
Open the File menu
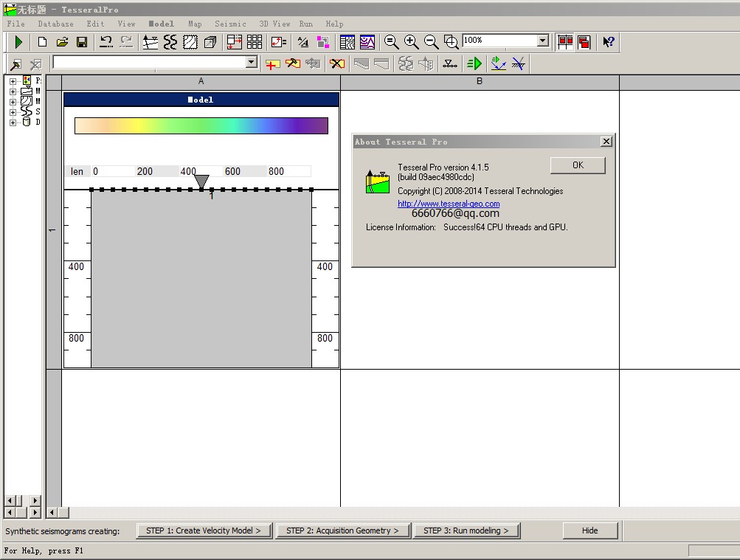(16, 24)
